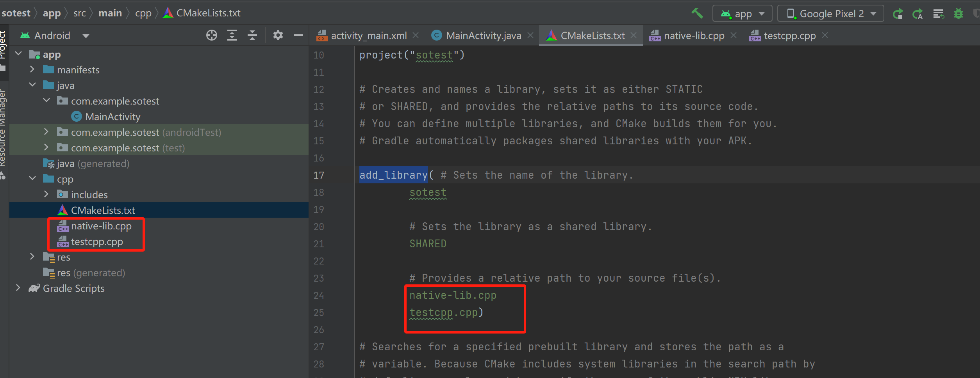The width and height of the screenshot is (980, 378).
Task: Expand the Gradle Scripts node
Action: [x=18, y=288]
